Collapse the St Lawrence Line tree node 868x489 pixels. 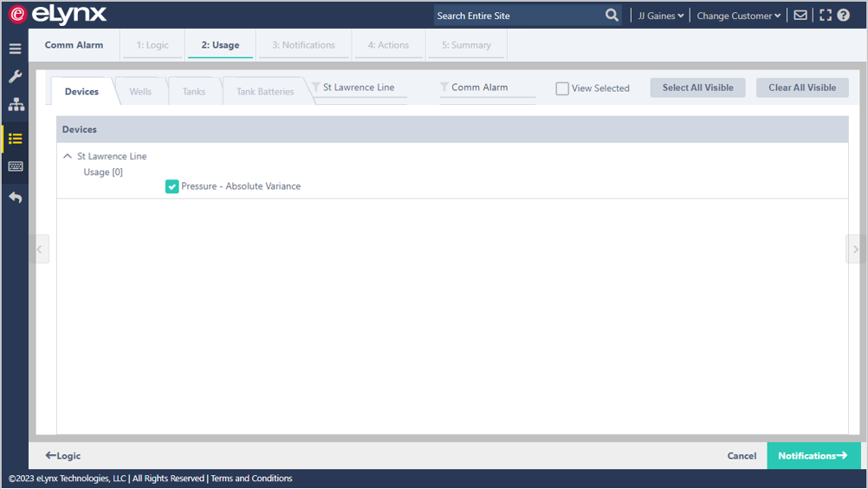pyautogui.click(x=68, y=156)
